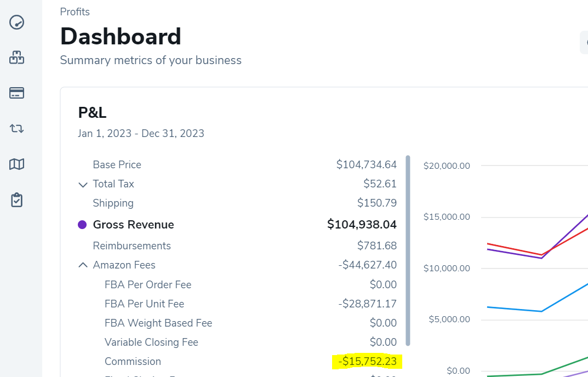Toggle the purple Gross Revenue legend dot
This screenshot has width=588, height=377.
click(x=83, y=224)
